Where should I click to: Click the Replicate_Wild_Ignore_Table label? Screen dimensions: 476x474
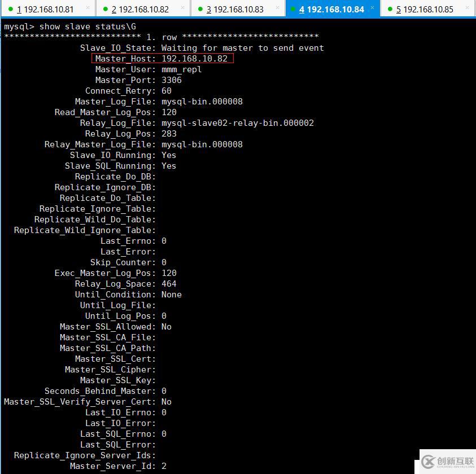click(85, 230)
